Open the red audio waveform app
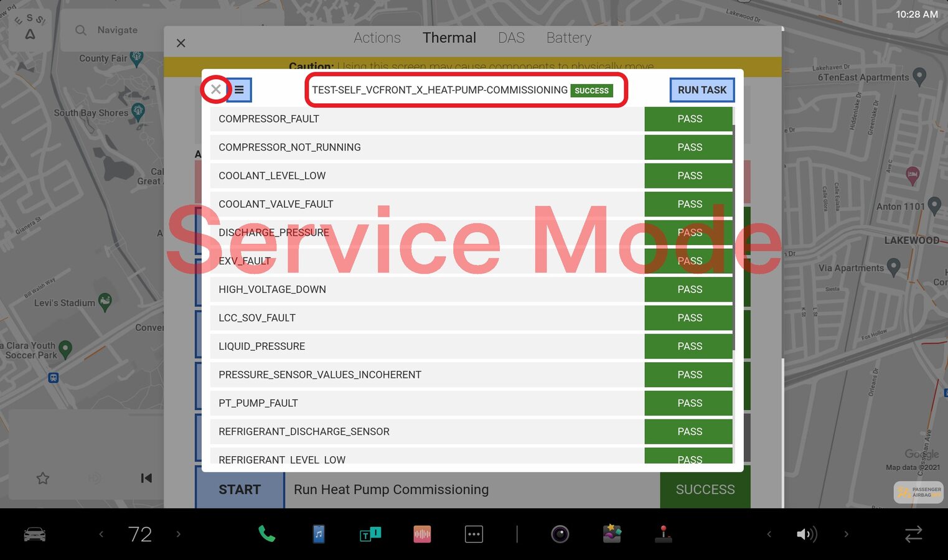Image resolution: width=948 pixels, height=560 pixels. (x=422, y=534)
